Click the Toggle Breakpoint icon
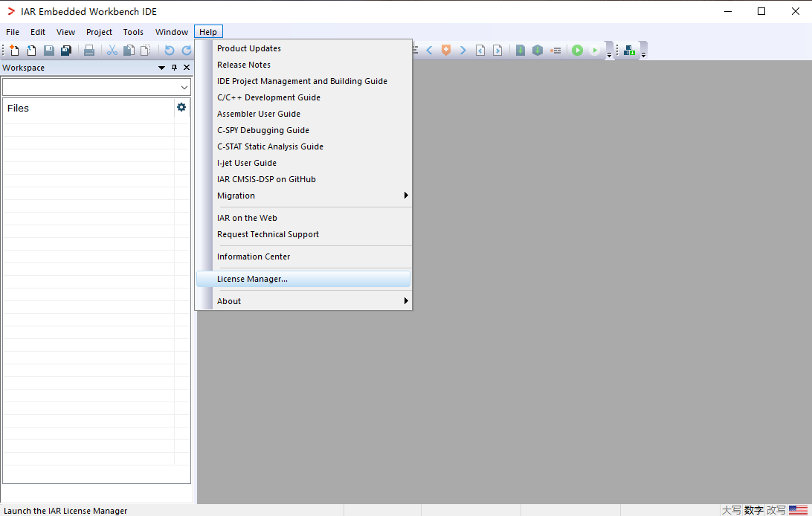This screenshot has width=812, height=516. (555, 51)
